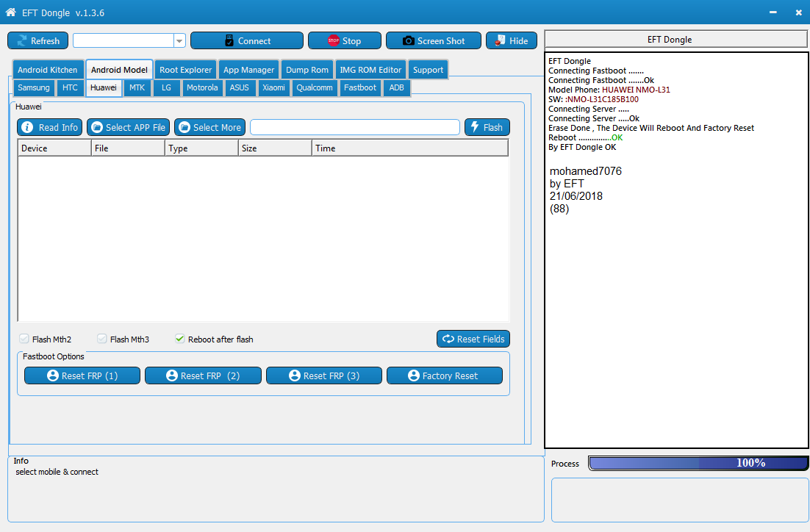Click the home icon in title bar

pyautogui.click(x=10, y=12)
